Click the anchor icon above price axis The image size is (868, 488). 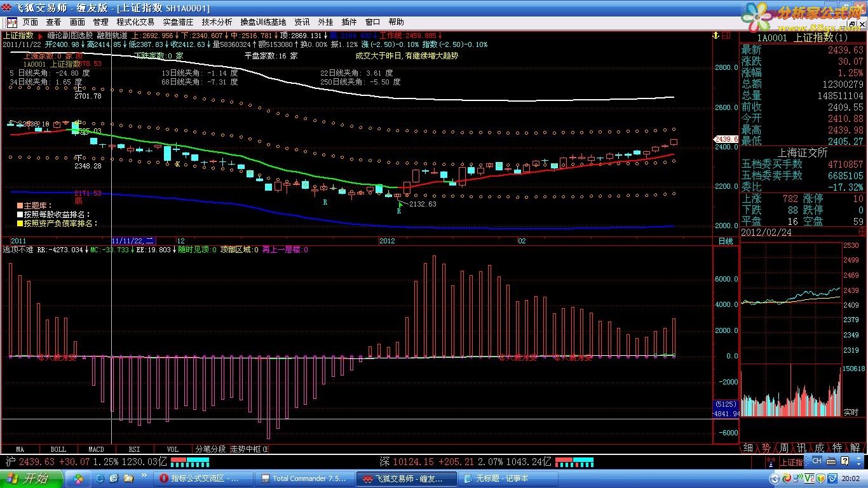[x=715, y=36]
